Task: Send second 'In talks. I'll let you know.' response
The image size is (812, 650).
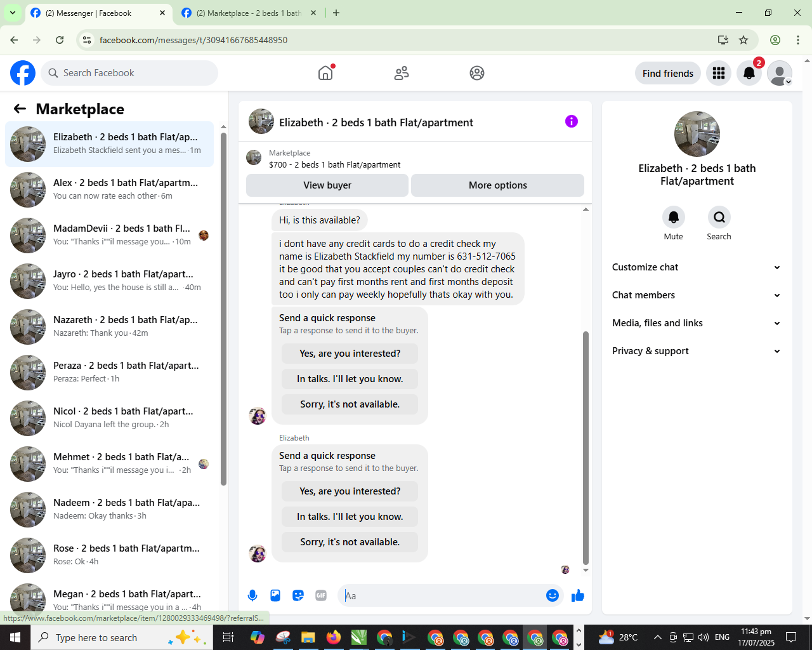Action: point(350,517)
